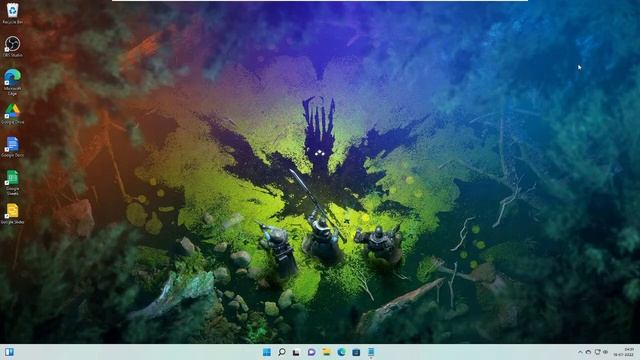Select the Microsoft Edge desktop shortcut

13,82
